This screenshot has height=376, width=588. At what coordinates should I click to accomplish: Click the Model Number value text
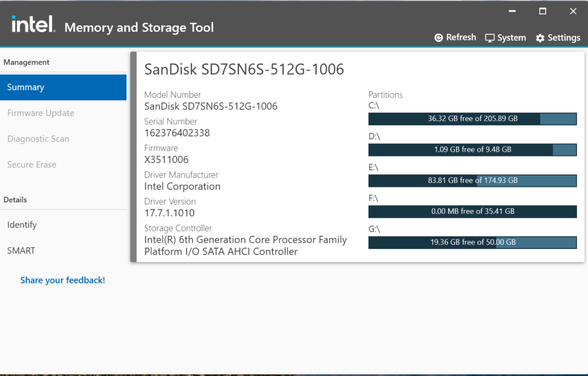coord(211,106)
